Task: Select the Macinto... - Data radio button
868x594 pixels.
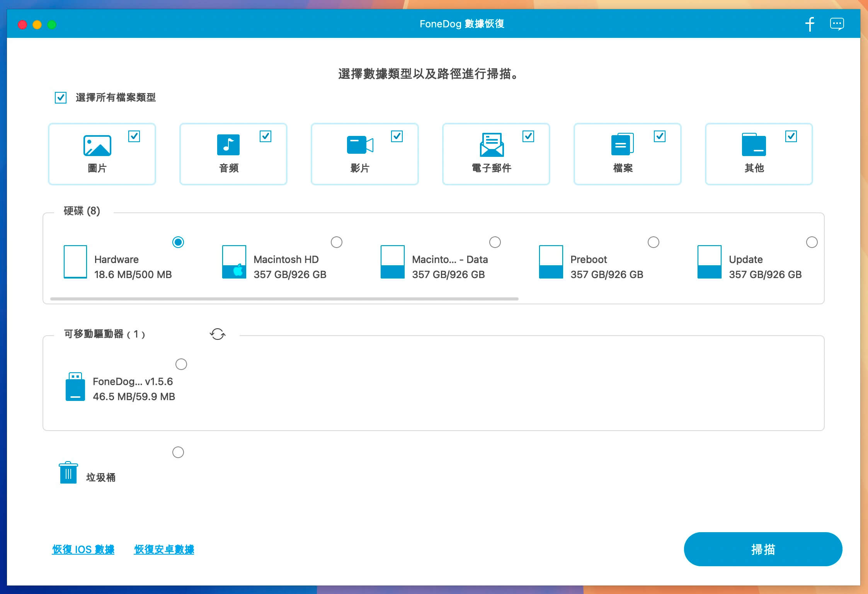Action: (x=495, y=242)
